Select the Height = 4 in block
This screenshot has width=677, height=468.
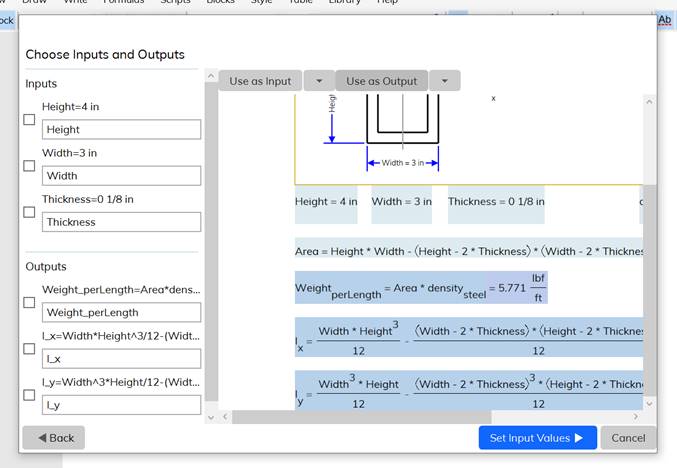coord(326,205)
